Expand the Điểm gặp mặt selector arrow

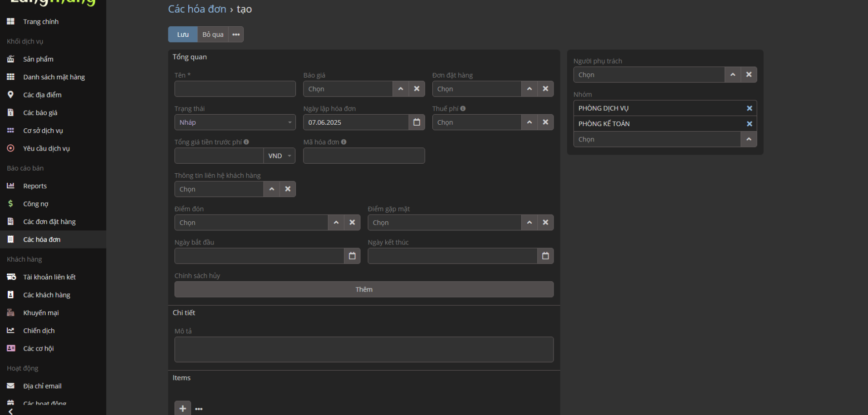coord(529,223)
